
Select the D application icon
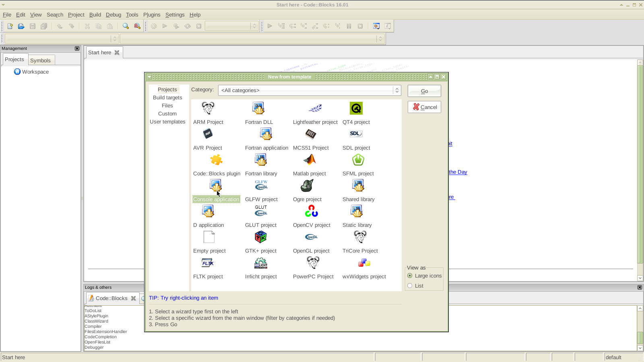[208, 211]
